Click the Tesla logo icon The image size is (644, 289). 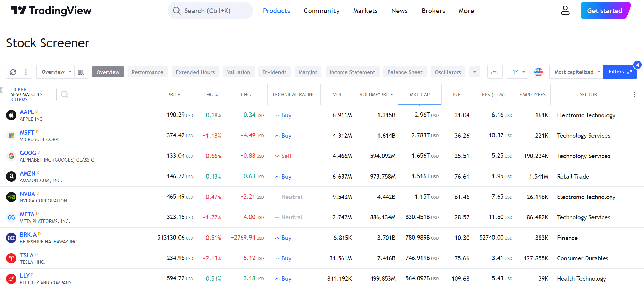click(x=11, y=258)
